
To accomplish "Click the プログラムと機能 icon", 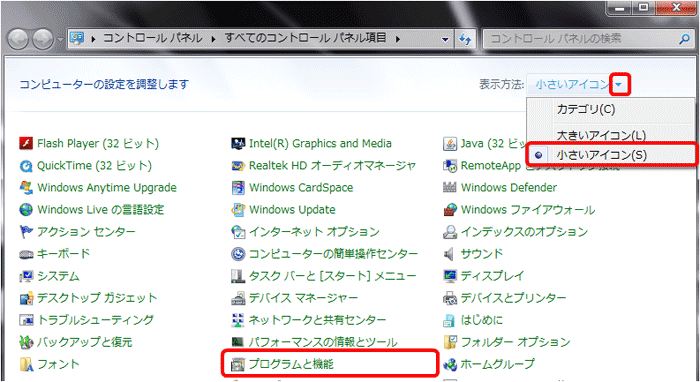I will point(238,364).
